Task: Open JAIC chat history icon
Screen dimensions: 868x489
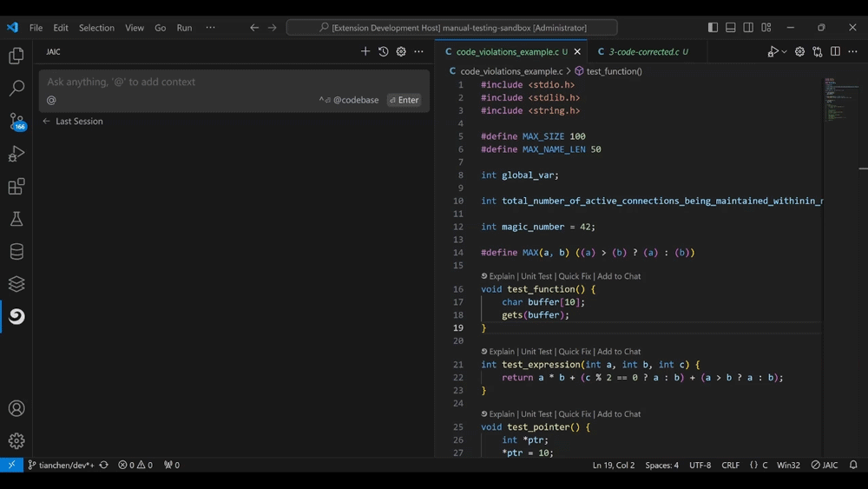Action: [x=383, y=51]
